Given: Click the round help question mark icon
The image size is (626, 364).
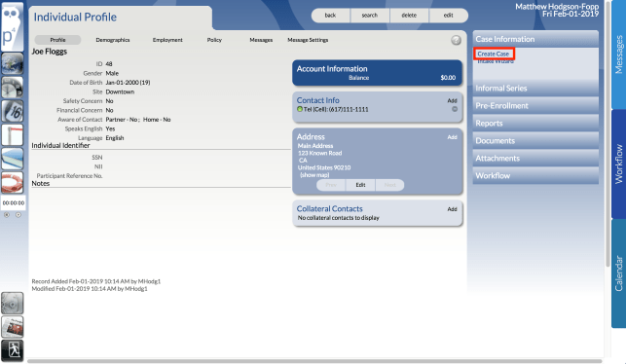Looking at the screenshot, I should coord(456,40).
